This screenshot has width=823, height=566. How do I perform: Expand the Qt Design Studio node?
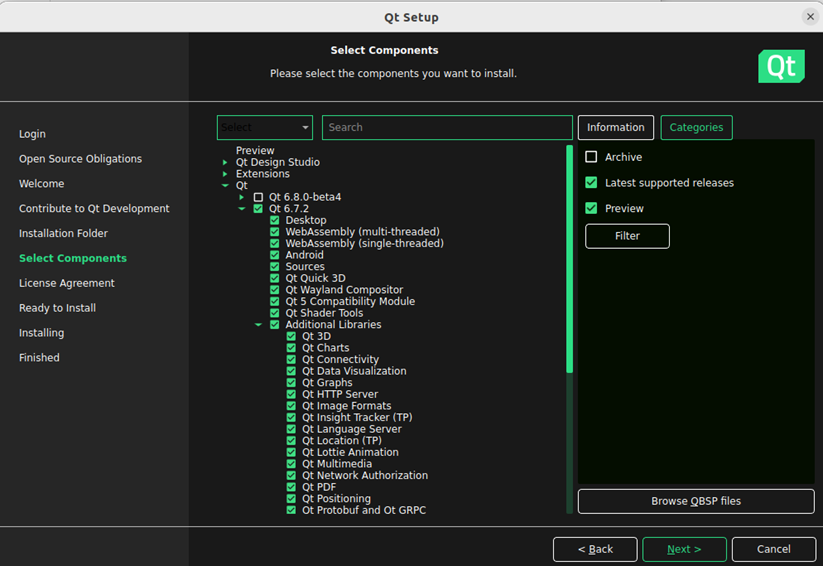coord(225,162)
